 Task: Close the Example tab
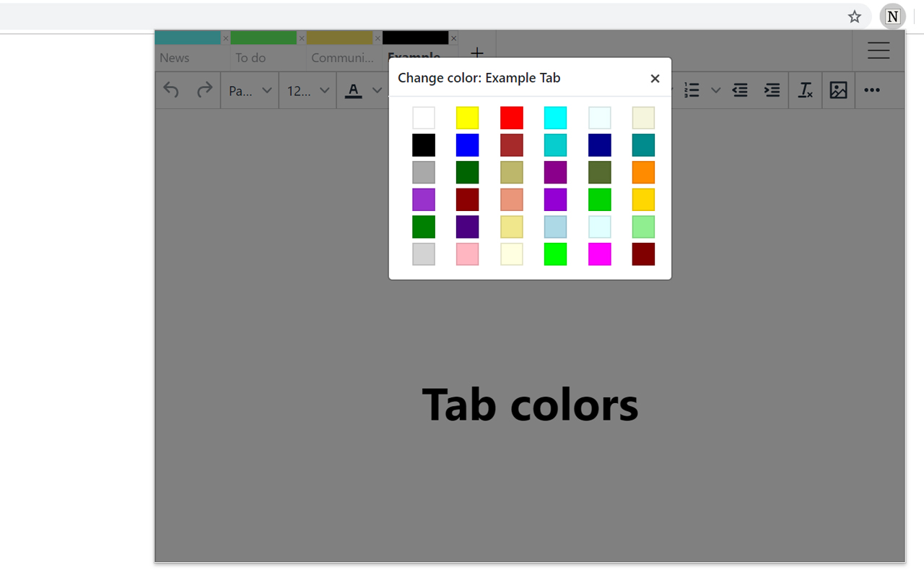coord(453,38)
